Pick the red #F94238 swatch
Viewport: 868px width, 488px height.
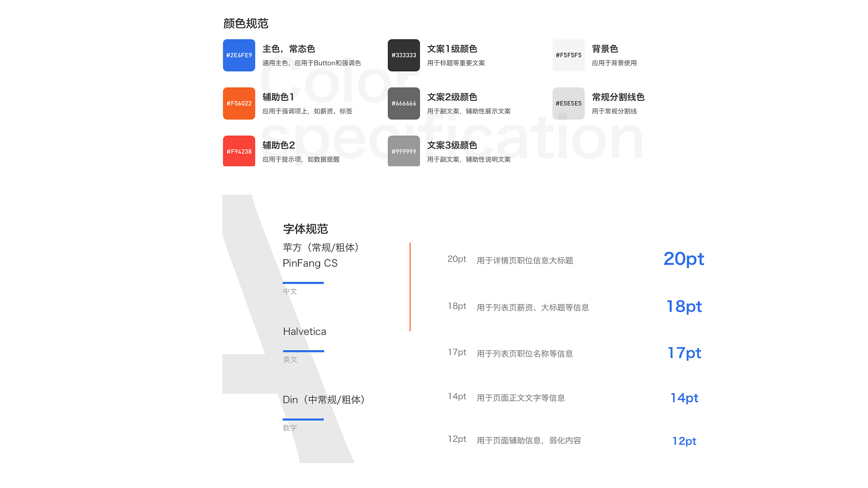pos(239,151)
